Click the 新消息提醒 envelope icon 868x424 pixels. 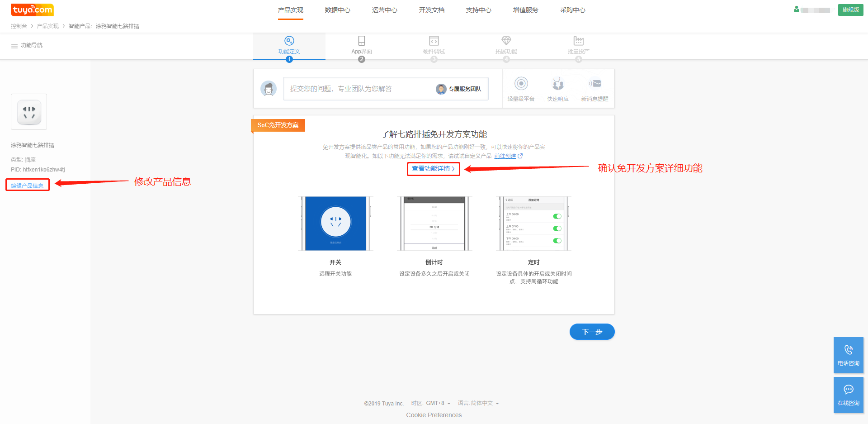(595, 84)
